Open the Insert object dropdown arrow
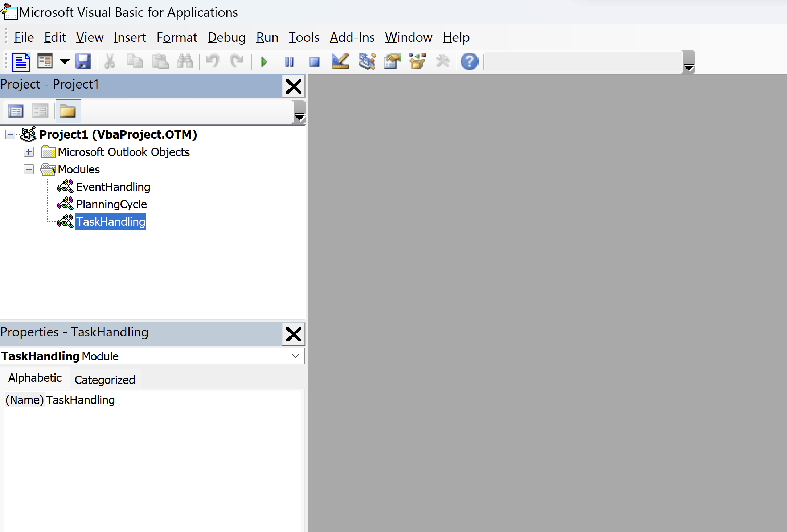Screen dimensions: 787x532 point(64,62)
